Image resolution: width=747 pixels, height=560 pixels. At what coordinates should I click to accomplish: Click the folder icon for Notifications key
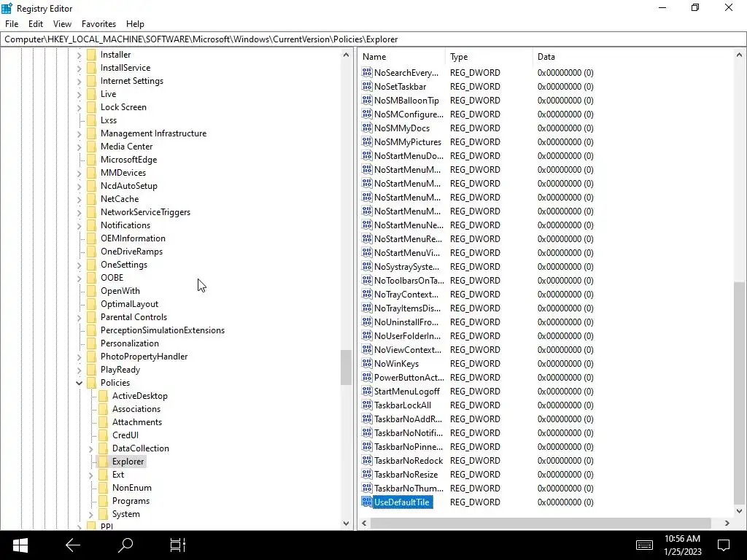pos(91,225)
